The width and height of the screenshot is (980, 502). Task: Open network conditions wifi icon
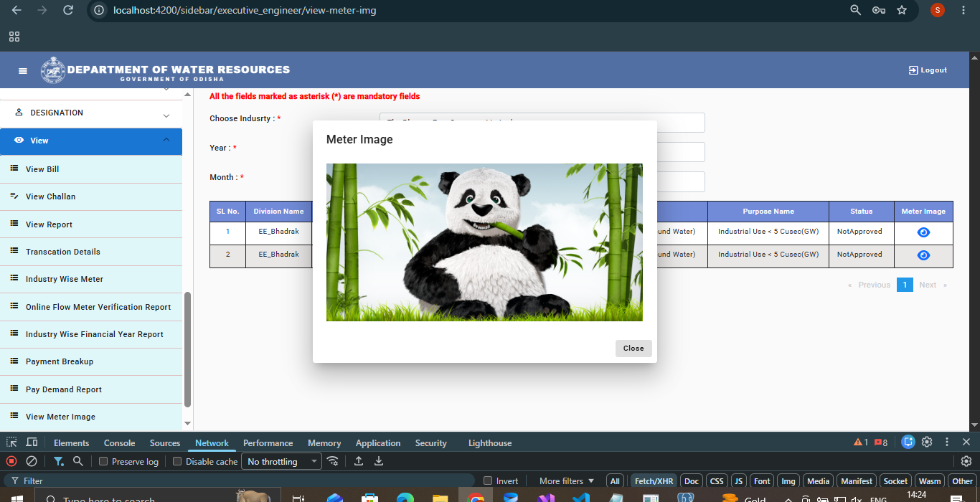[332, 461]
